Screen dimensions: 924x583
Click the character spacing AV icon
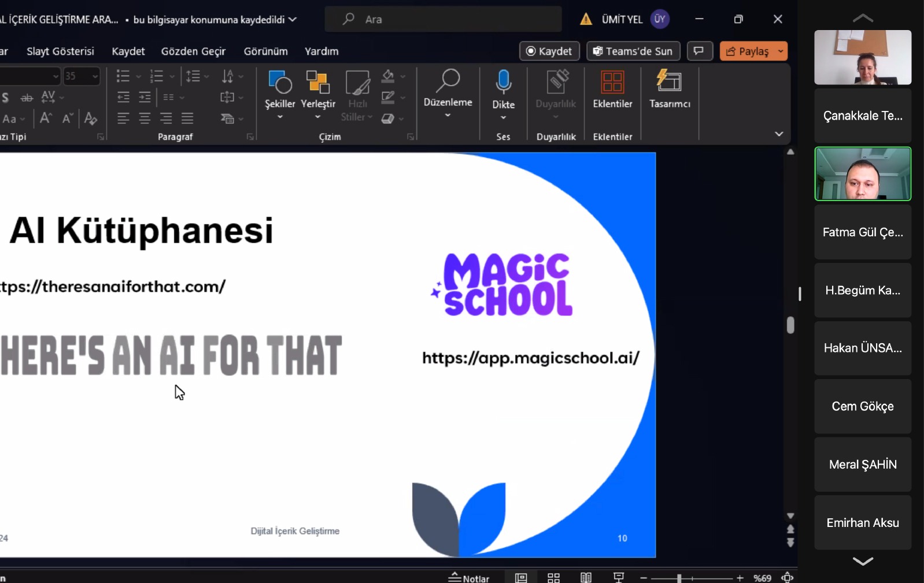[x=49, y=96]
